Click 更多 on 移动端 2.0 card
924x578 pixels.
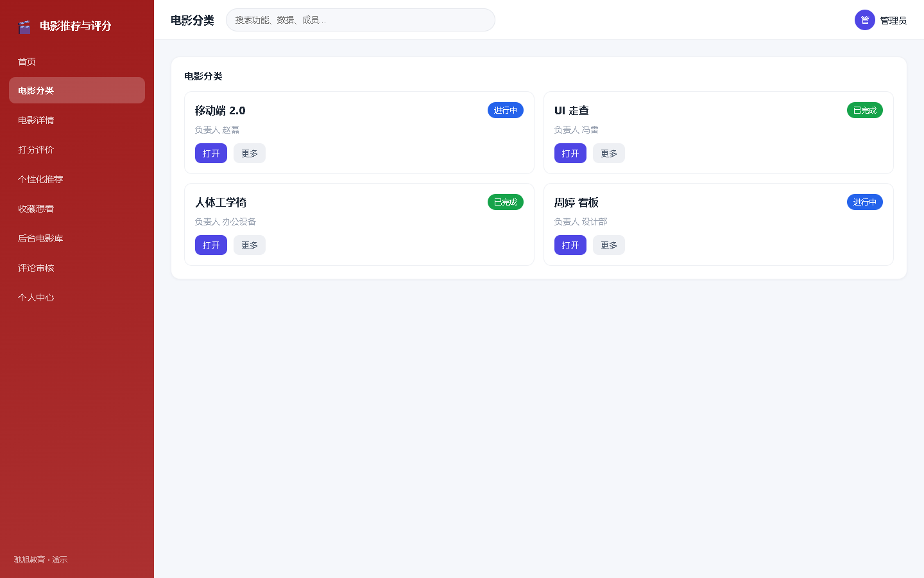pyautogui.click(x=250, y=153)
